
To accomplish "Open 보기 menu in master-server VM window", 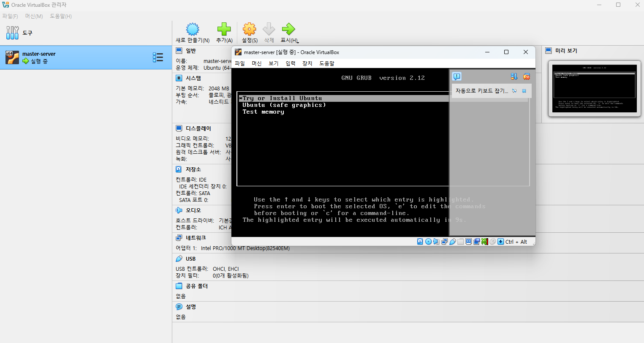I will coord(274,63).
